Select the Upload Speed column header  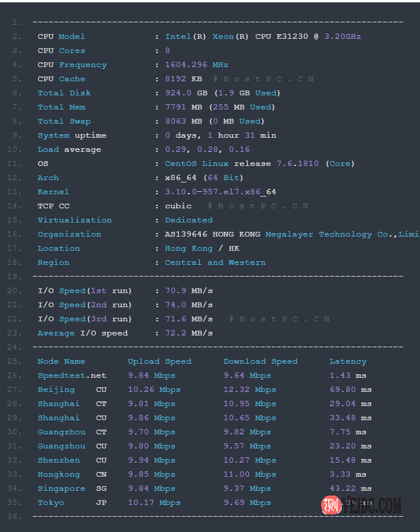coord(159,361)
